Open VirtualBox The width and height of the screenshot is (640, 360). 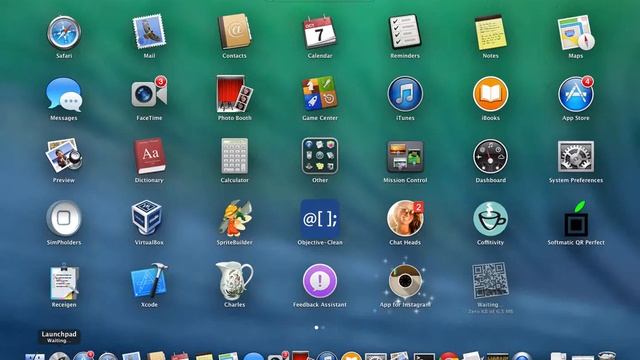pyautogui.click(x=147, y=218)
